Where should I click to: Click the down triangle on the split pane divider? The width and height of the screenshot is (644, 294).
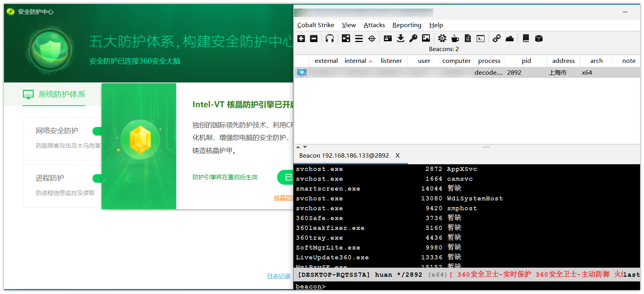pyautogui.click(x=305, y=147)
